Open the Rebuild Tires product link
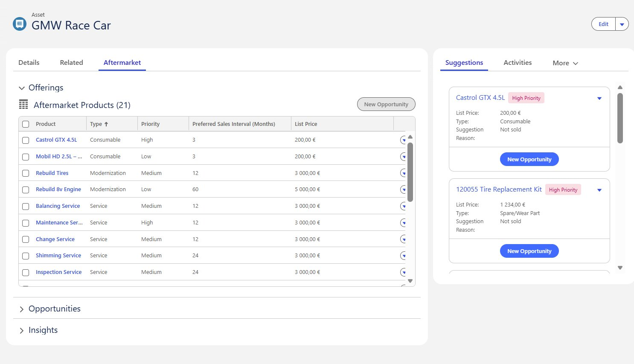634x364 pixels. tap(52, 173)
